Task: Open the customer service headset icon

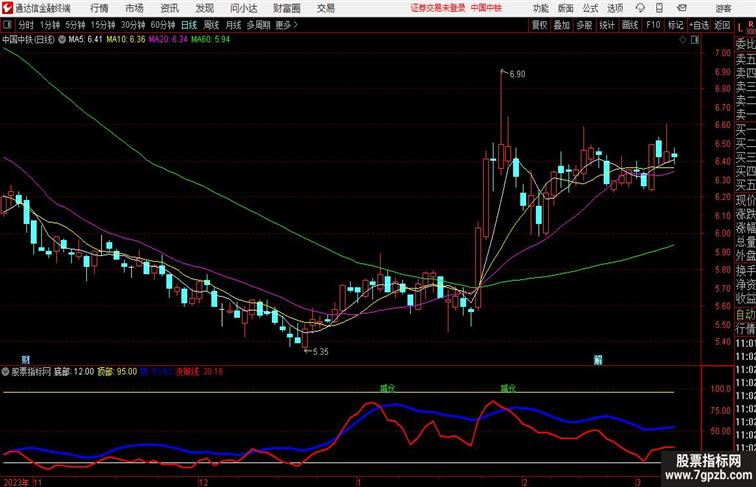Action: (640, 8)
